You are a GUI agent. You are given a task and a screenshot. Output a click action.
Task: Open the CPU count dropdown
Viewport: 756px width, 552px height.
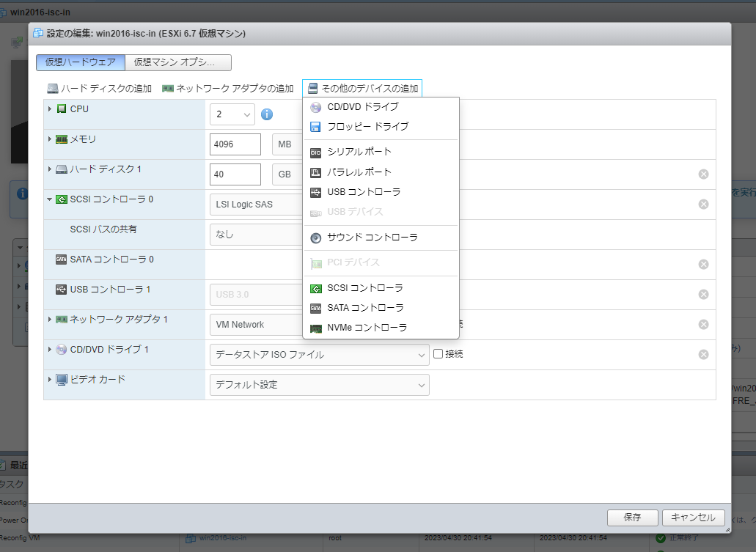[232, 114]
